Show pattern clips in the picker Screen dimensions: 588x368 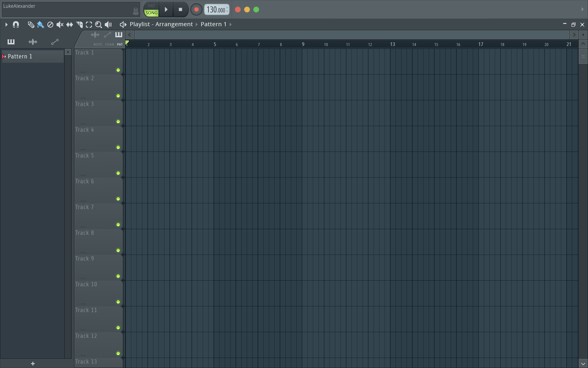click(x=11, y=42)
